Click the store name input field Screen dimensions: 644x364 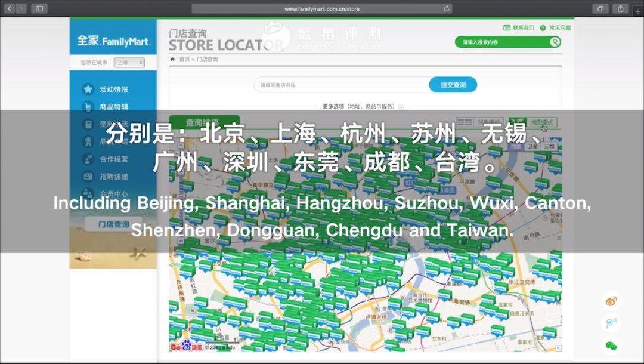[342, 85]
